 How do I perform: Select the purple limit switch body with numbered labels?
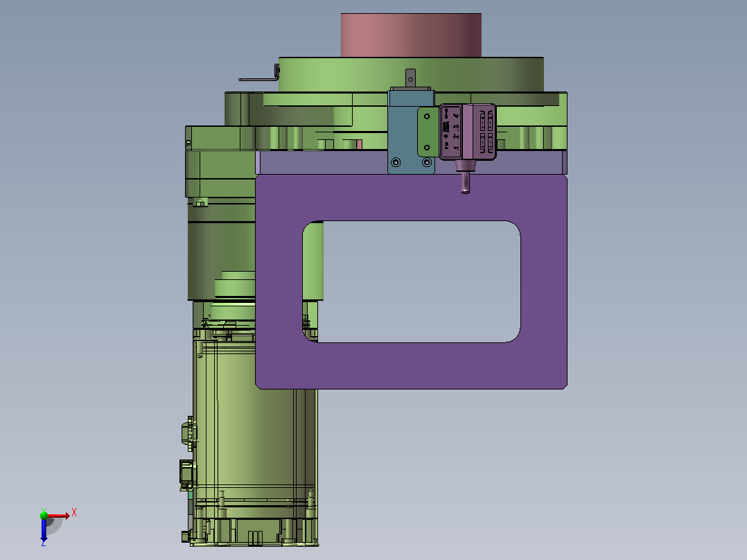[467, 132]
